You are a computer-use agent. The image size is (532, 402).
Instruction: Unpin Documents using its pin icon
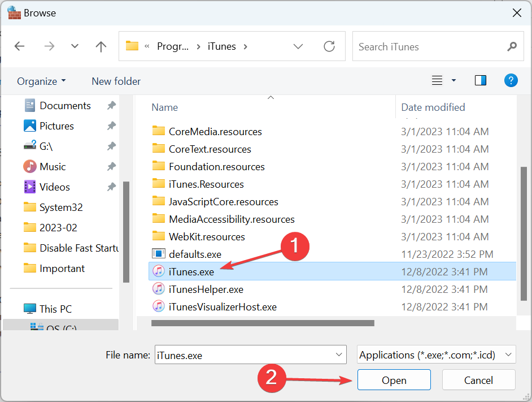pos(111,106)
